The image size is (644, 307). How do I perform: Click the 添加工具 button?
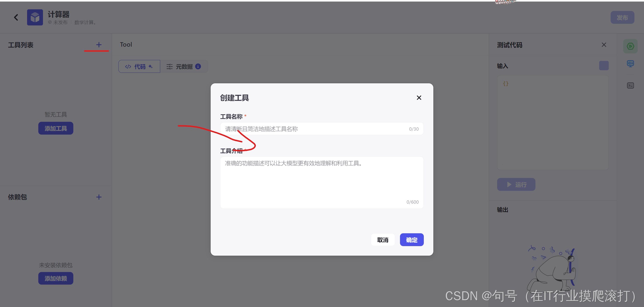(56, 128)
